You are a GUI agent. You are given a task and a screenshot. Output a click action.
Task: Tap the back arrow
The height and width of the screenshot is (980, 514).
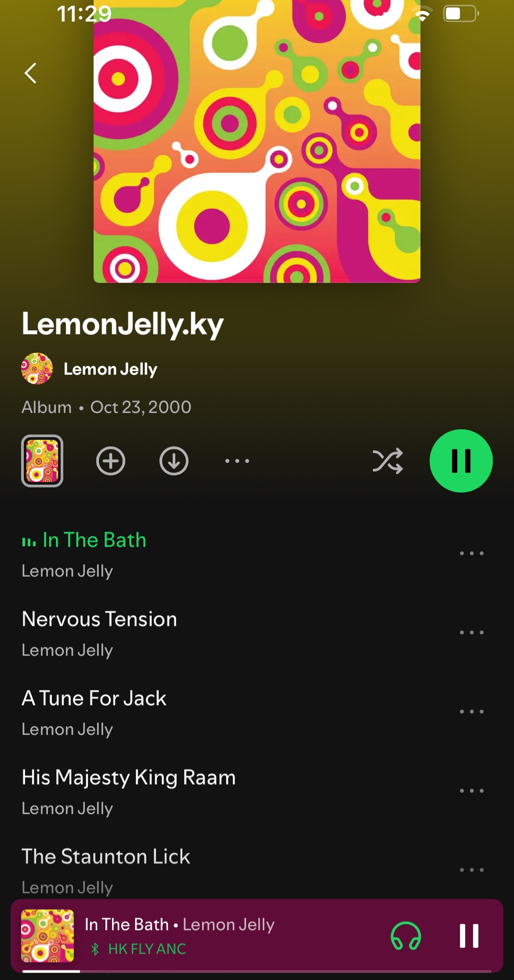click(30, 73)
